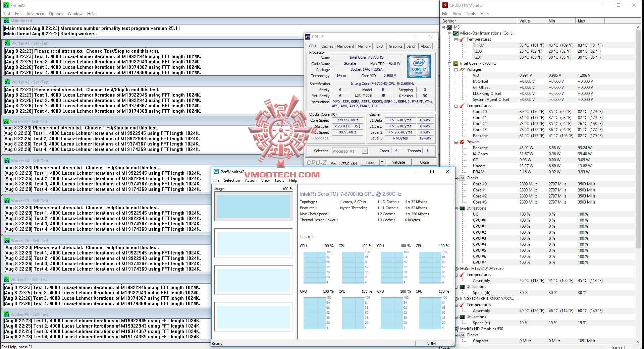Click the Core Speed value 2797.96 MHz
Screen dimensions: 644x349
pyautogui.click(x=348, y=120)
